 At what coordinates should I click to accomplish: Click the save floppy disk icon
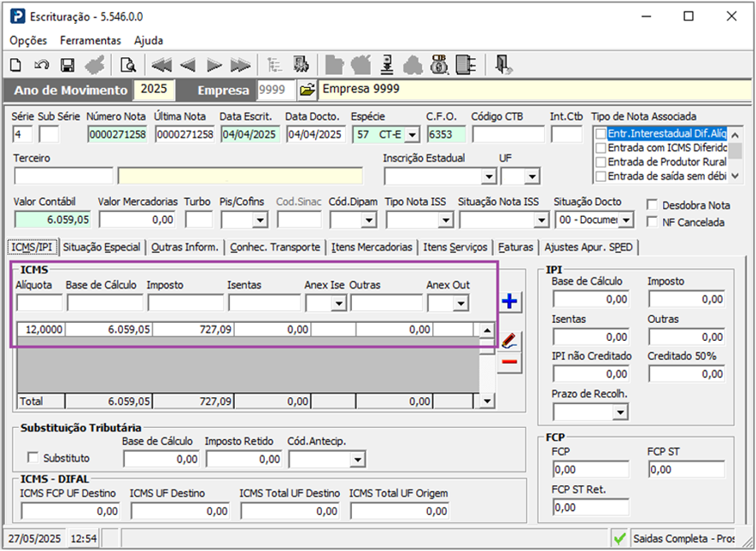[67, 65]
